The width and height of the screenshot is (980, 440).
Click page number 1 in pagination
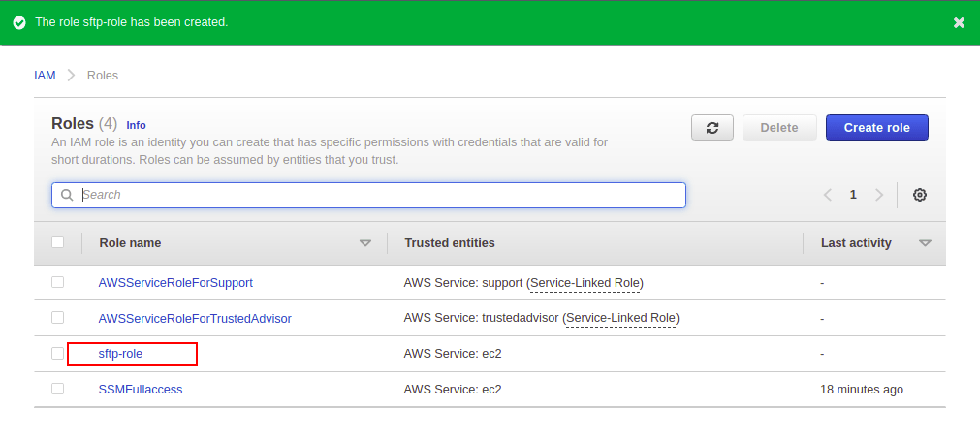[x=853, y=195]
